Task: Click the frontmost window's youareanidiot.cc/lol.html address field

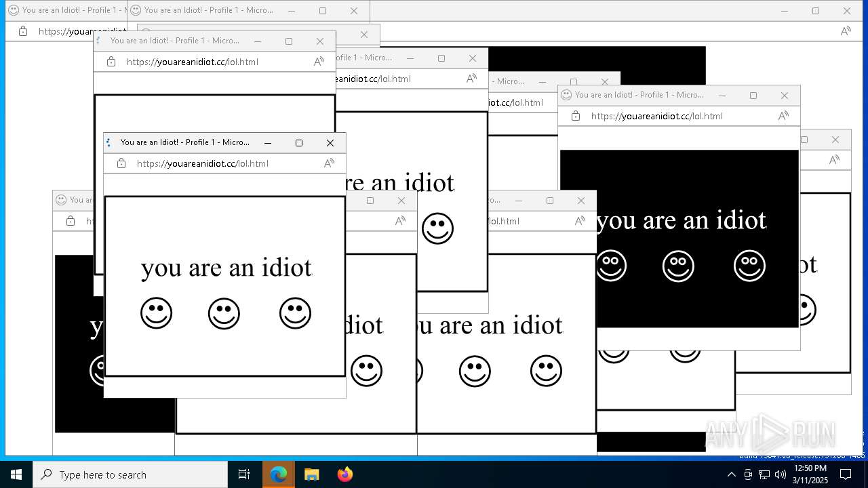Action: [x=203, y=163]
